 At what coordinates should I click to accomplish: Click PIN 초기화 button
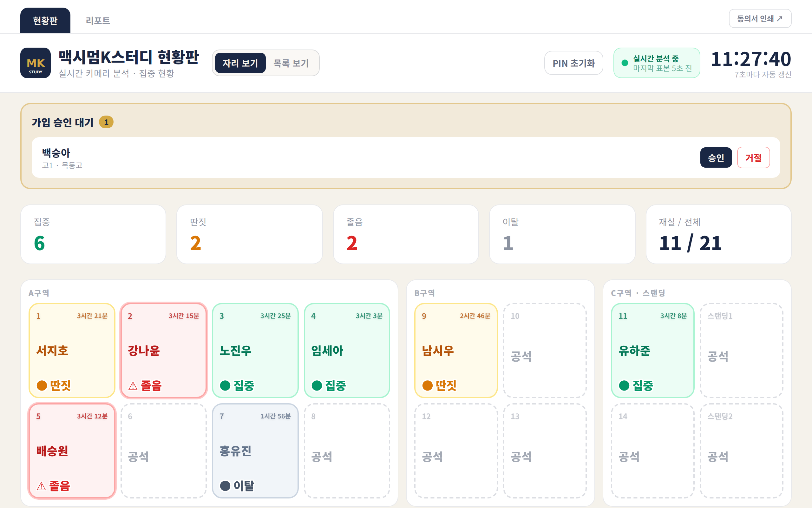point(574,63)
